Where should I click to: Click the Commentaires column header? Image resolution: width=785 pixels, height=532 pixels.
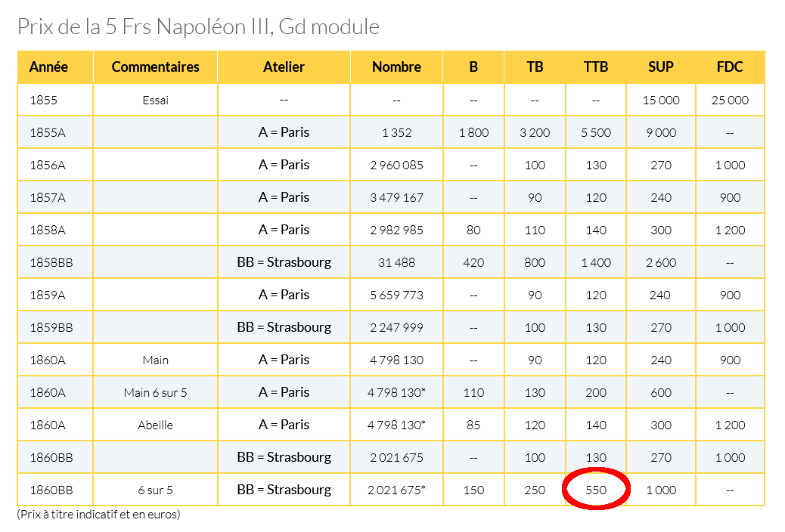[155, 67]
